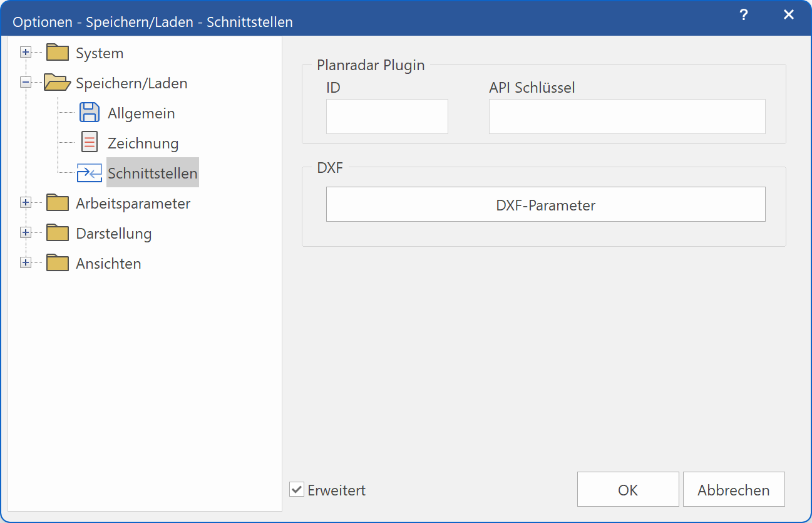The height and width of the screenshot is (523, 812).
Task: Select the Speichern/Laden label in tree
Action: point(131,83)
